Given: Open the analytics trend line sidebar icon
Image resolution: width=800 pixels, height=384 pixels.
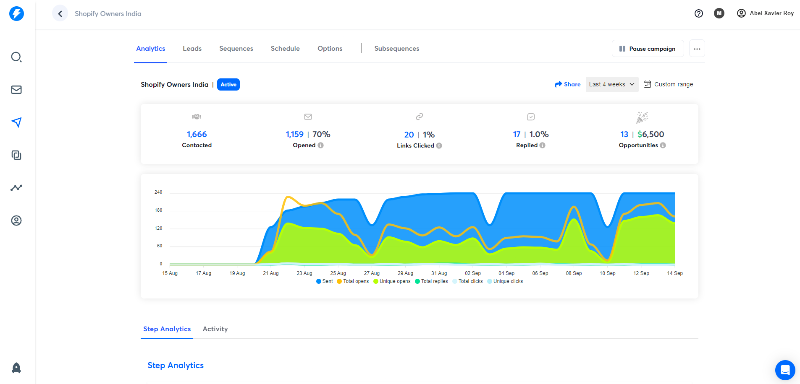Looking at the screenshot, I should pyautogui.click(x=16, y=188).
